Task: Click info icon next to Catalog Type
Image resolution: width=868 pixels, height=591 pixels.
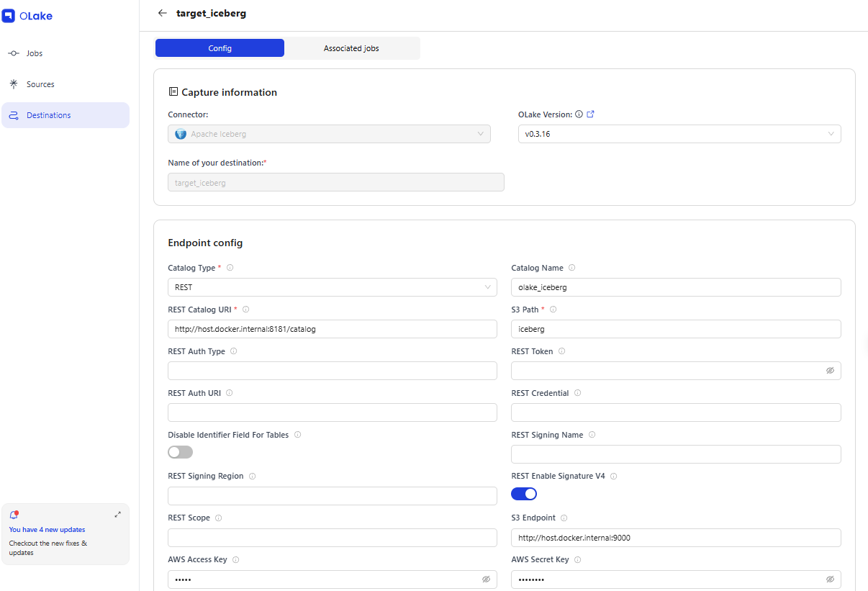Action: tap(230, 268)
